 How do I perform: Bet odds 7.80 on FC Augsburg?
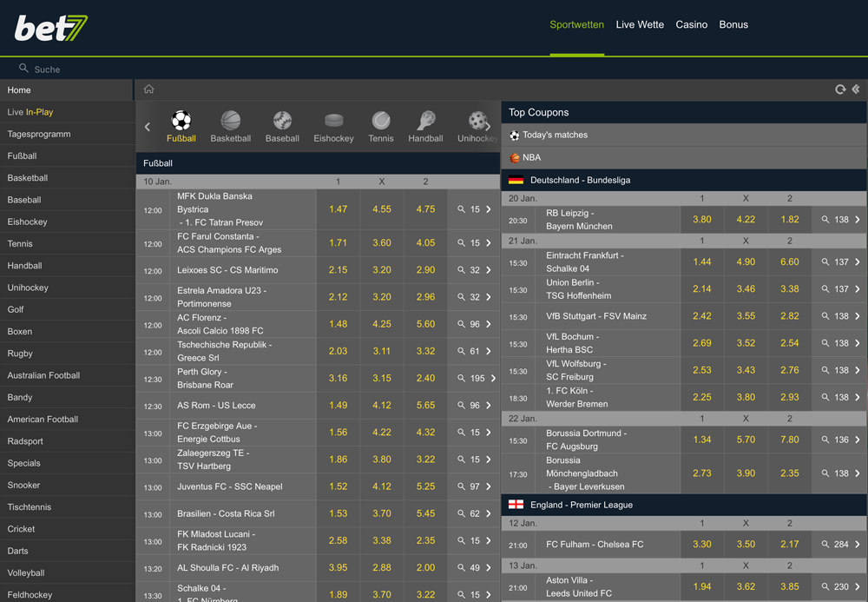pos(790,440)
